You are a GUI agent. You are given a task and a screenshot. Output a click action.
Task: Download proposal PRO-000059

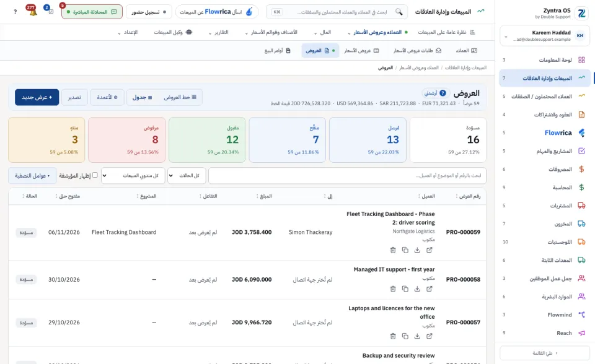(417, 250)
